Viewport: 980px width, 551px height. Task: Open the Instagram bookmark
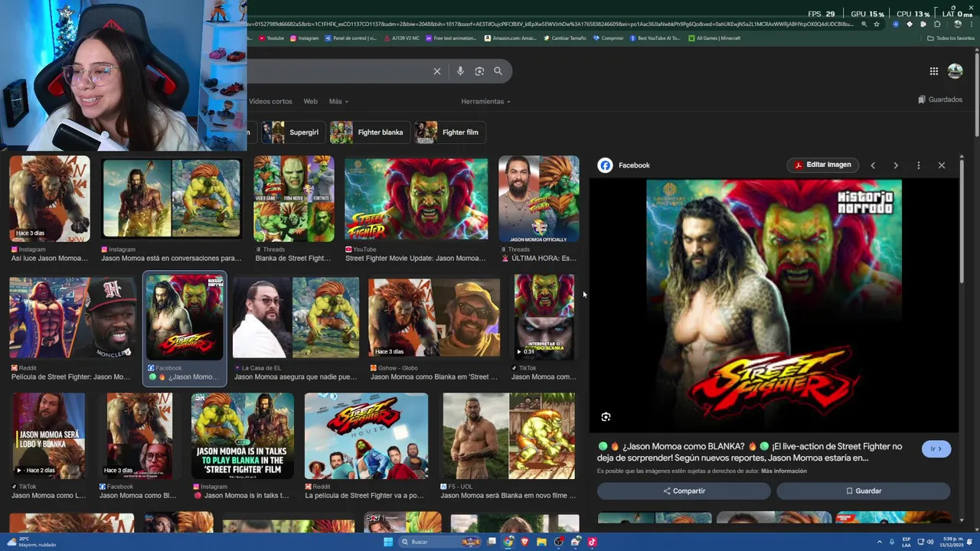305,38
